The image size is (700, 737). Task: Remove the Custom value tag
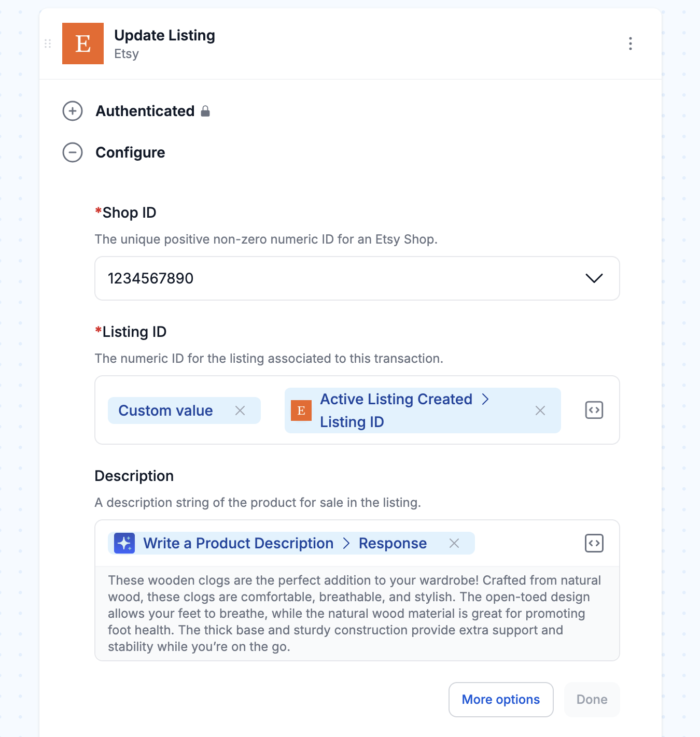(240, 410)
